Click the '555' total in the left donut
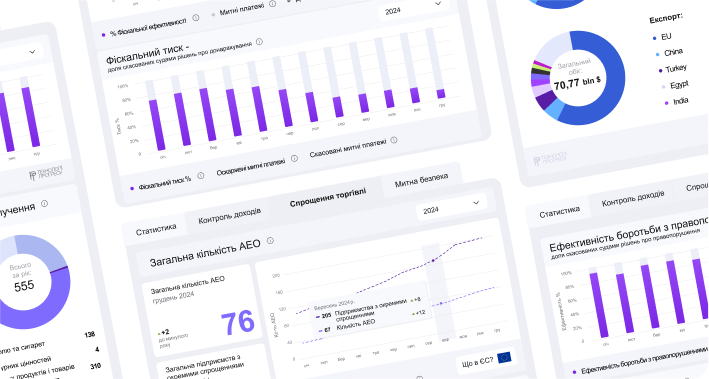 (x=24, y=286)
